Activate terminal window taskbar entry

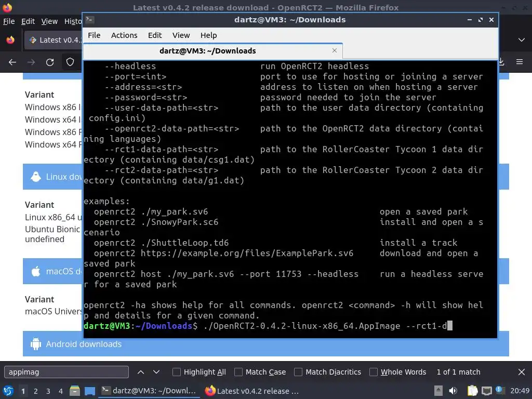point(149,391)
